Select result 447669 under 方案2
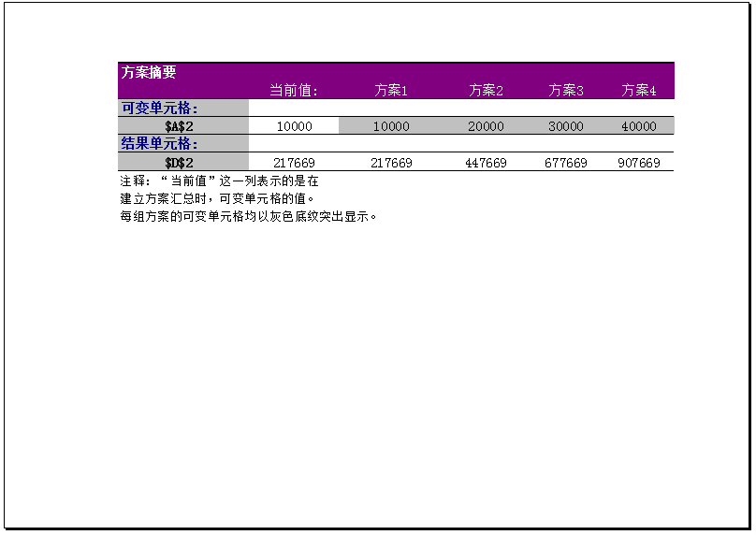Image resolution: width=756 pixels, height=535 pixels. [486, 163]
